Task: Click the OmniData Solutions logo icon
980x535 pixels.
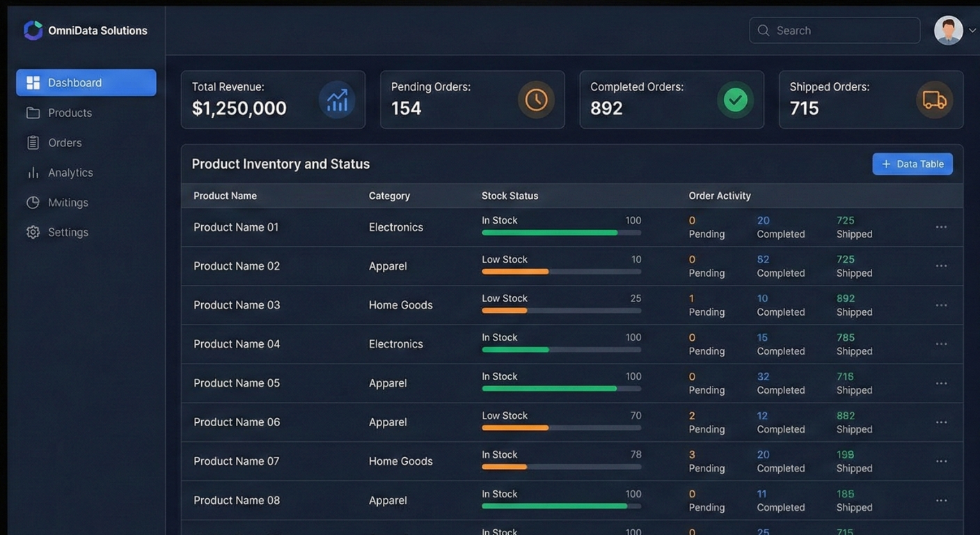Action: 33,30
